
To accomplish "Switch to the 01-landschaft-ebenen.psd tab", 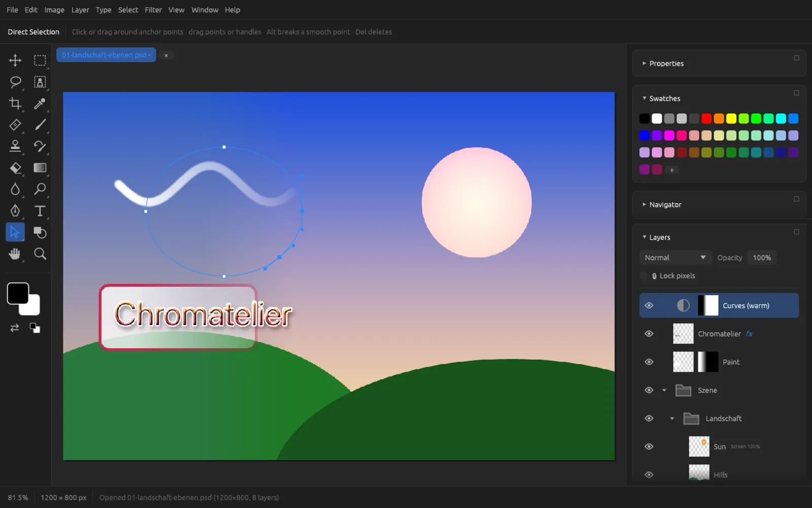I will [106, 55].
